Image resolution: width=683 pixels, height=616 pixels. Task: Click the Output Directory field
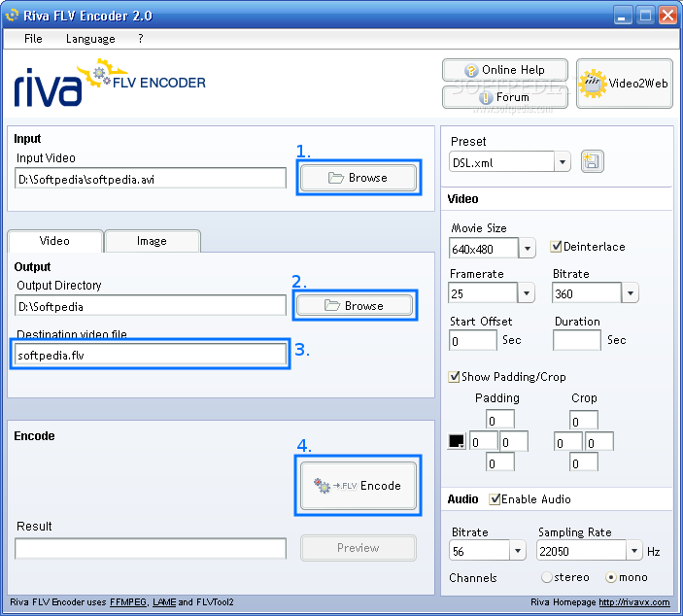(151, 305)
